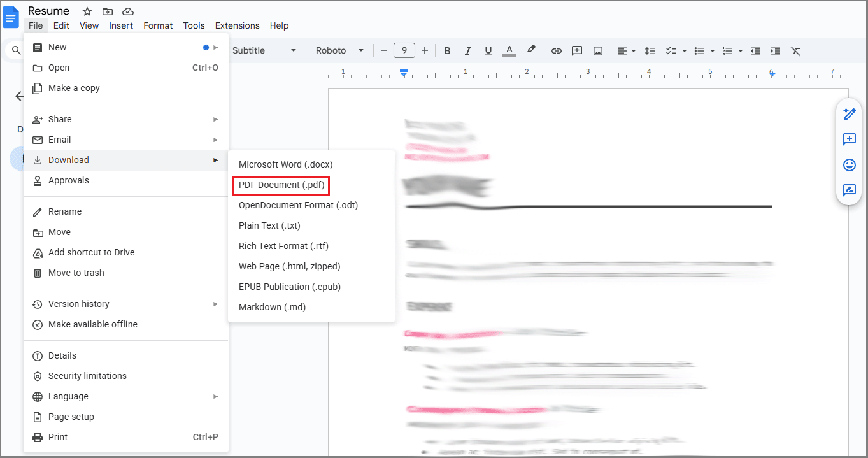
Task: Choose Move to trash from File menu
Action: coord(75,273)
